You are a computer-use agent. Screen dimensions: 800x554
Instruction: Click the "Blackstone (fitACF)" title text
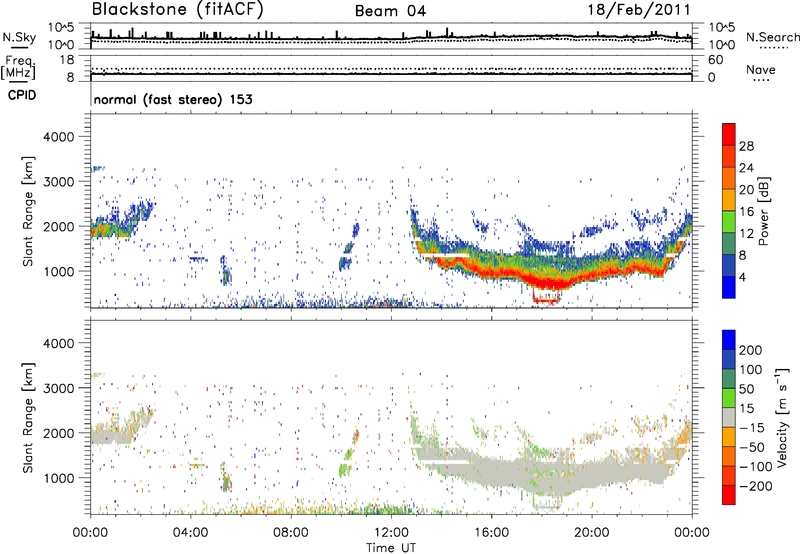pyautogui.click(x=178, y=10)
